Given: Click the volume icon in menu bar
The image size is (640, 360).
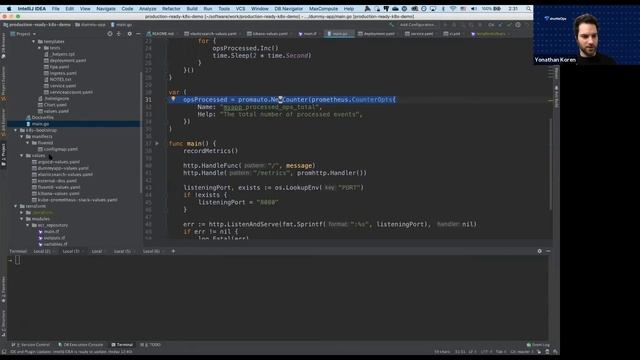Looking at the screenshot, I should coord(473,9).
